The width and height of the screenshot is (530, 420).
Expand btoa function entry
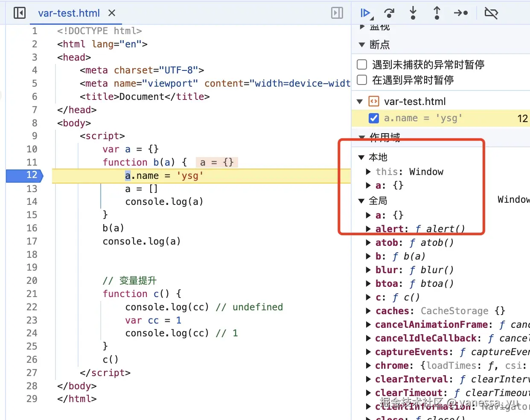(x=368, y=283)
